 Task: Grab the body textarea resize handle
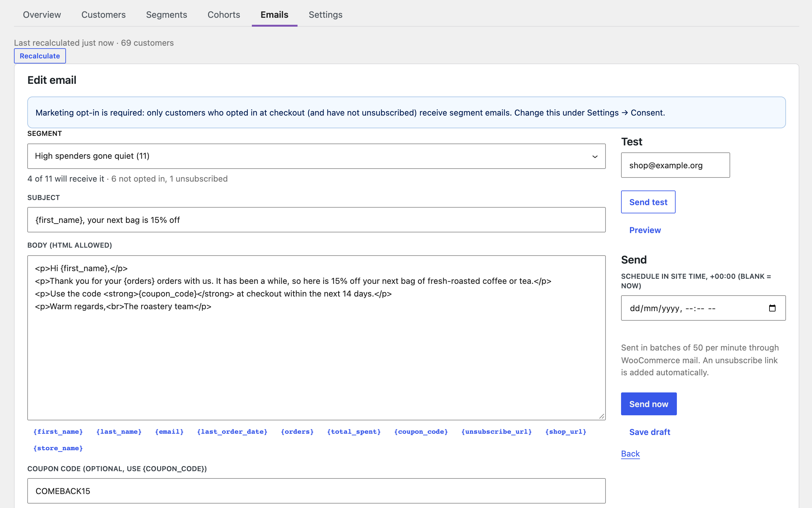[x=602, y=416]
